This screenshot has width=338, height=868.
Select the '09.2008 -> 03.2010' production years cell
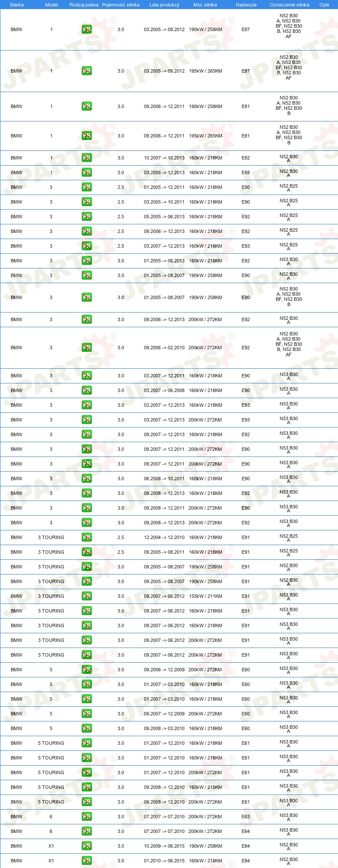164,728
